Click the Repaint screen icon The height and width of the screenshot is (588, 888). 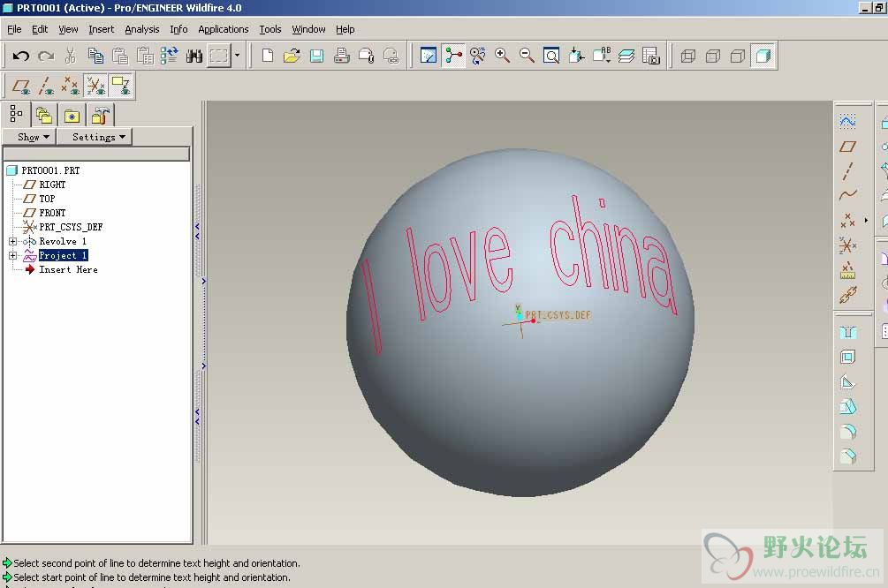click(429, 56)
